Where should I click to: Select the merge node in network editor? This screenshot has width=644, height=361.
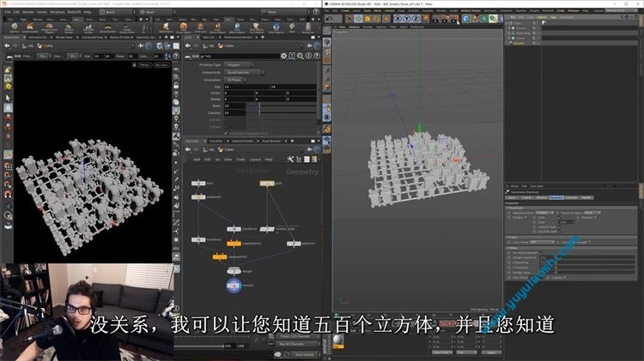[234, 271]
